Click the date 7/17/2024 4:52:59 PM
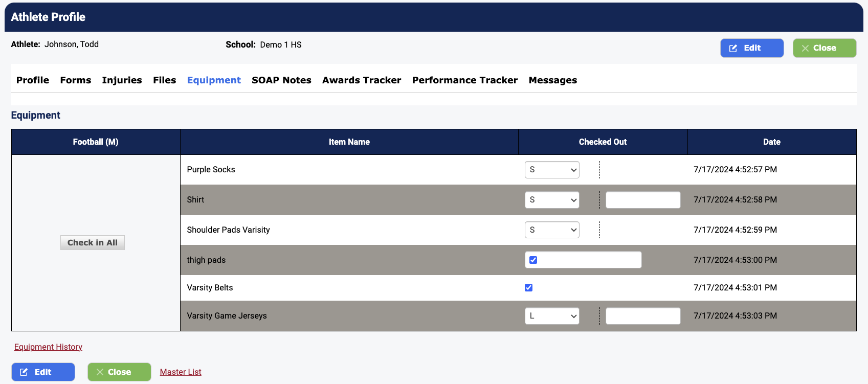The height and width of the screenshot is (384, 868). point(735,230)
